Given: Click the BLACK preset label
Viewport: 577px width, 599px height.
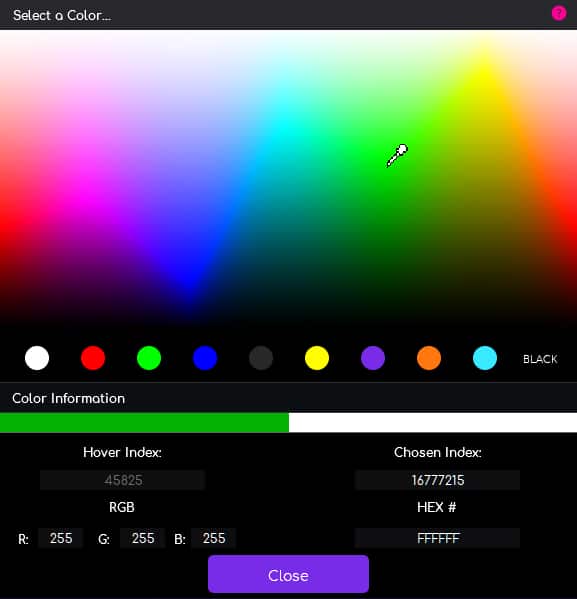Looking at the screenshot, I should coord(540,359).
